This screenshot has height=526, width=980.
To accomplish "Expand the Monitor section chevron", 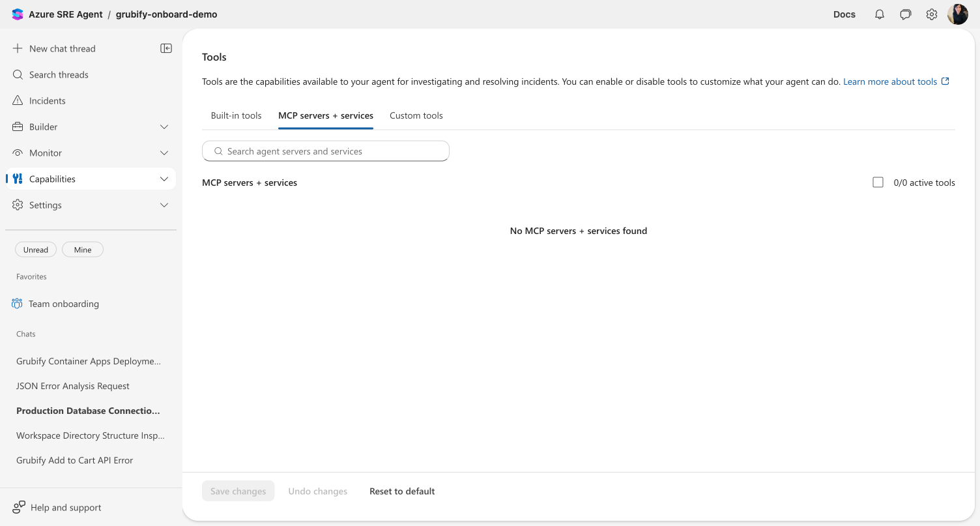I will pyautogui.click(x=164, y=153).
